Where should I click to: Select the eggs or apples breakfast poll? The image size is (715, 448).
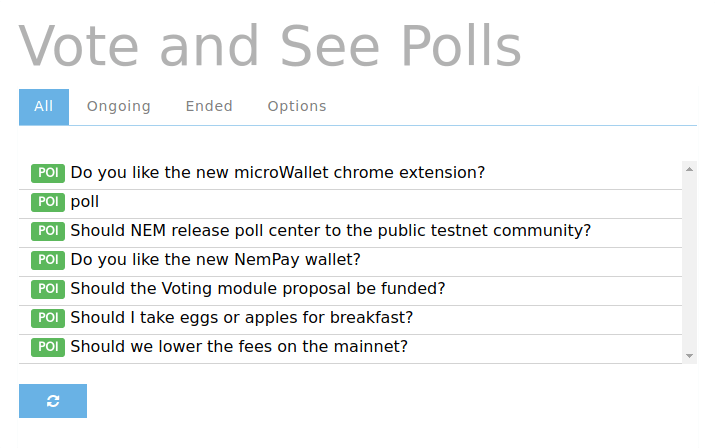click(241, 318)
